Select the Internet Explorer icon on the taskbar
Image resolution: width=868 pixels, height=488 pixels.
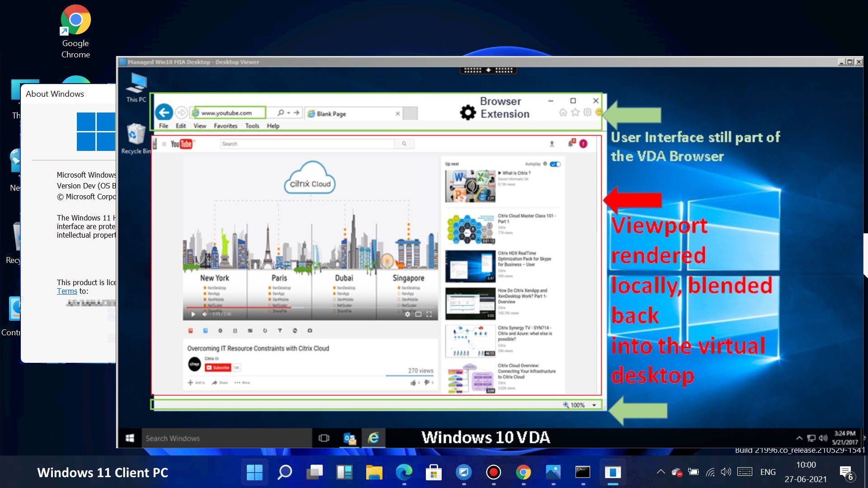(x=373, y=438)
